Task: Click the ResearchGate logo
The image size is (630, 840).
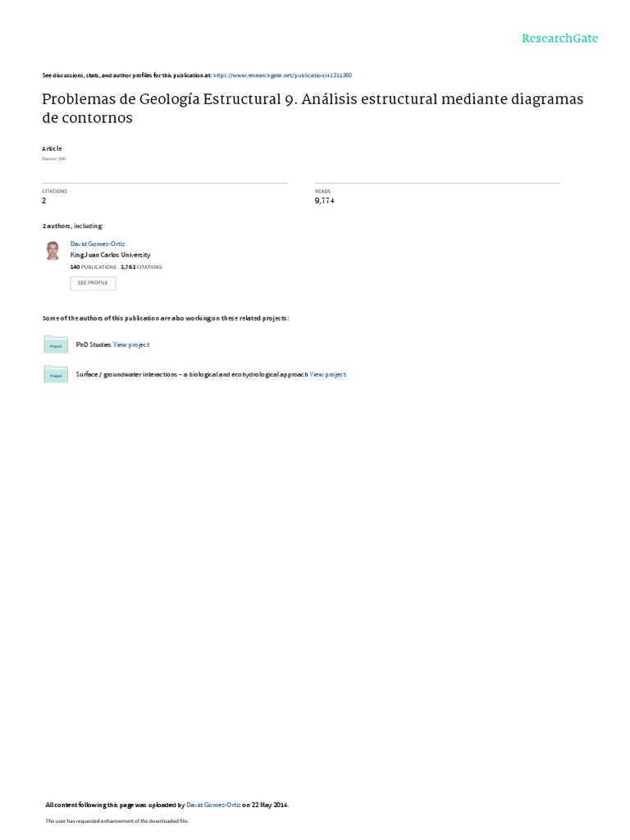Action: 559,38
